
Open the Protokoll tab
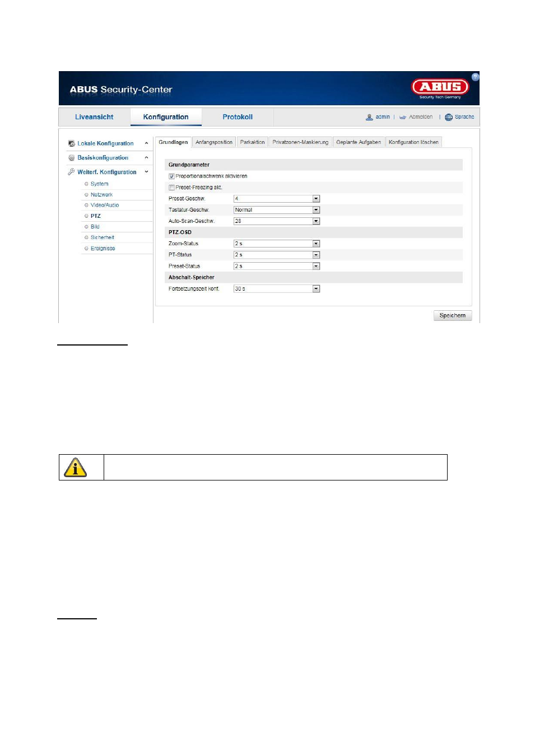[x=238, y=117]
